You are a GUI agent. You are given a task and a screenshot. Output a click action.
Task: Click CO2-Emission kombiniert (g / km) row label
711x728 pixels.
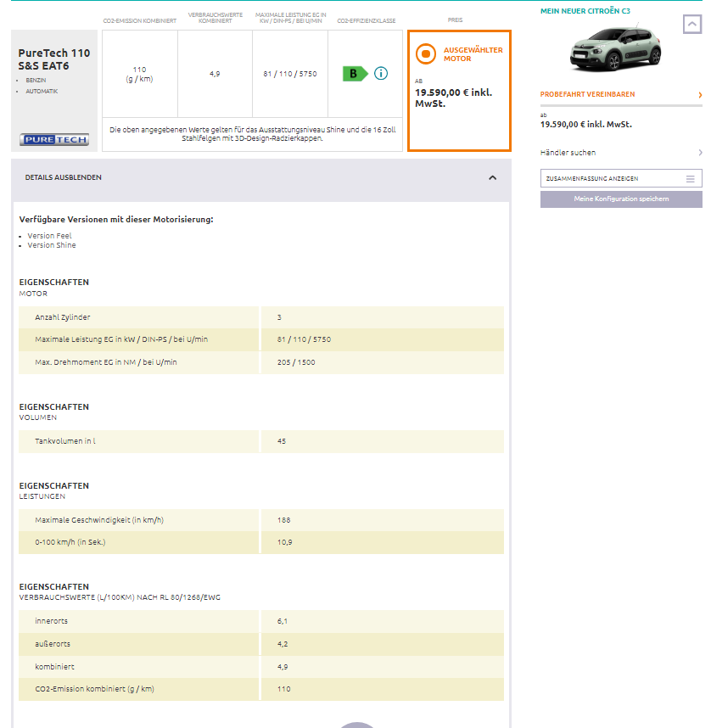pos(94,689)
